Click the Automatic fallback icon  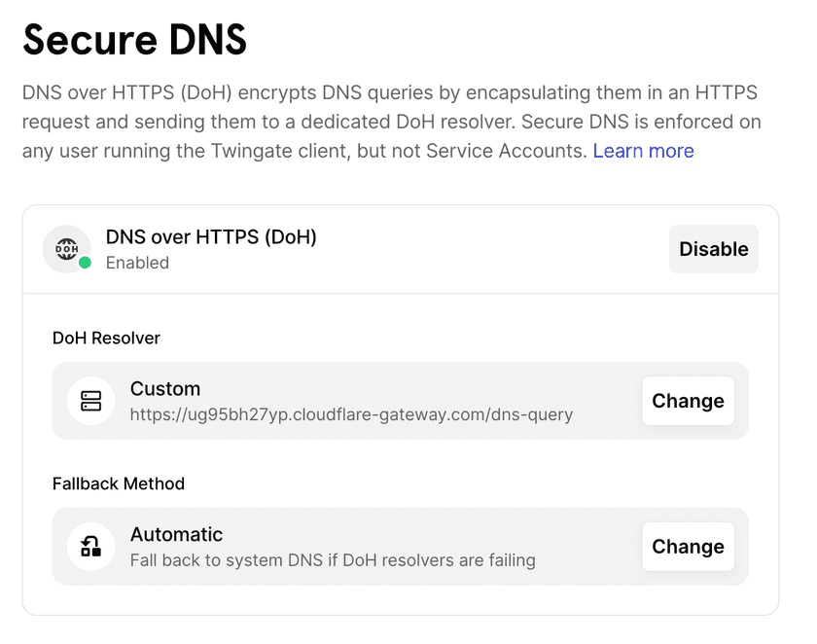(91, 547)
